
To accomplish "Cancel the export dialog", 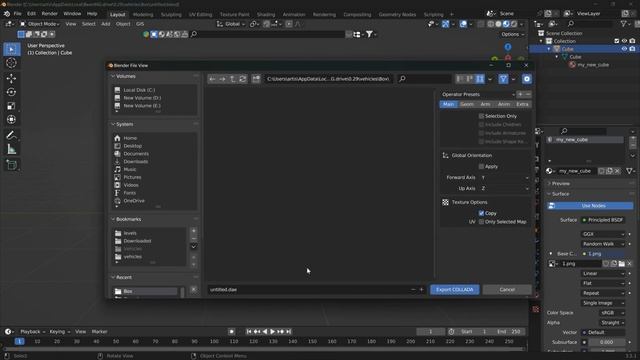I will pos(507,289).
